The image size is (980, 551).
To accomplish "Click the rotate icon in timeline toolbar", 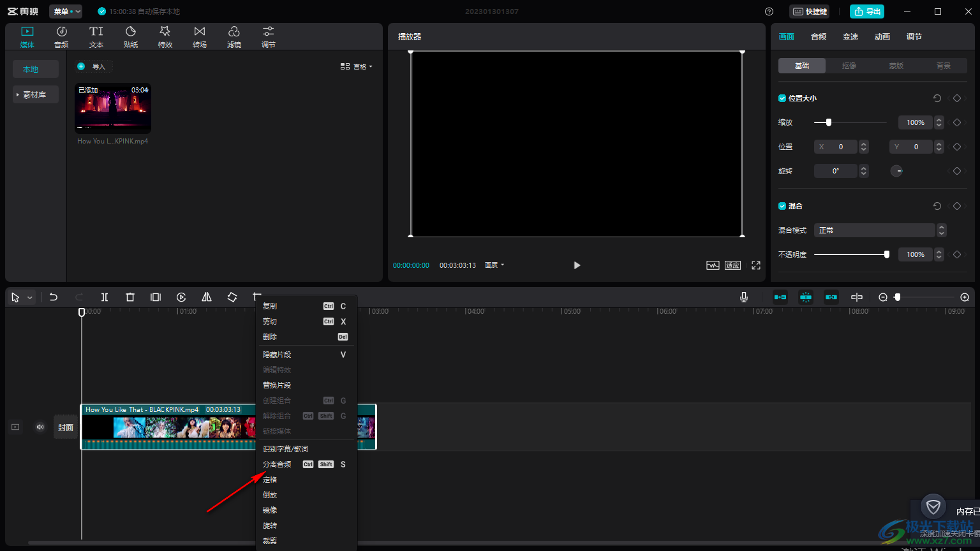I will 232,297.
